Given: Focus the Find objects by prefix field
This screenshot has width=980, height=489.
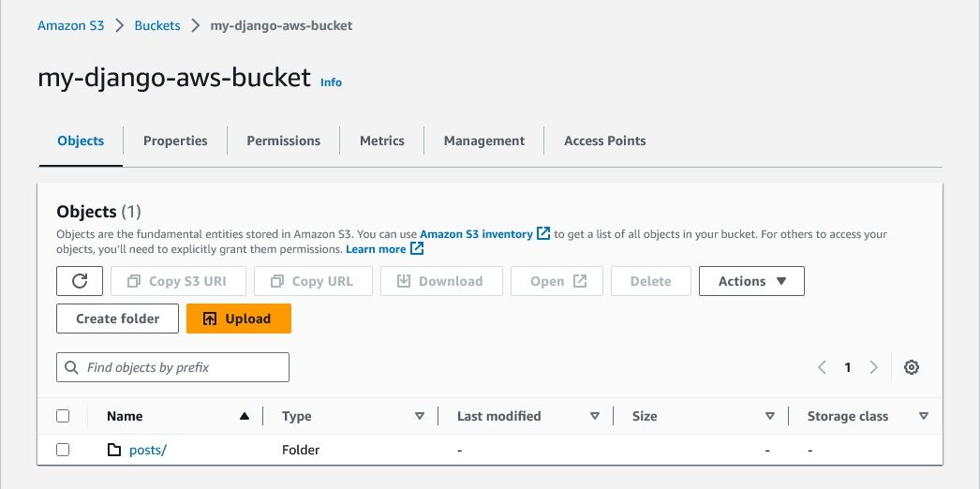Looking at the screenshot, I should coord(183,367).
